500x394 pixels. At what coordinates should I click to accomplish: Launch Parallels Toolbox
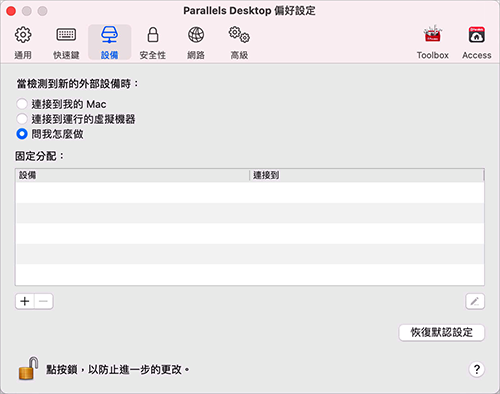point(433,43)
